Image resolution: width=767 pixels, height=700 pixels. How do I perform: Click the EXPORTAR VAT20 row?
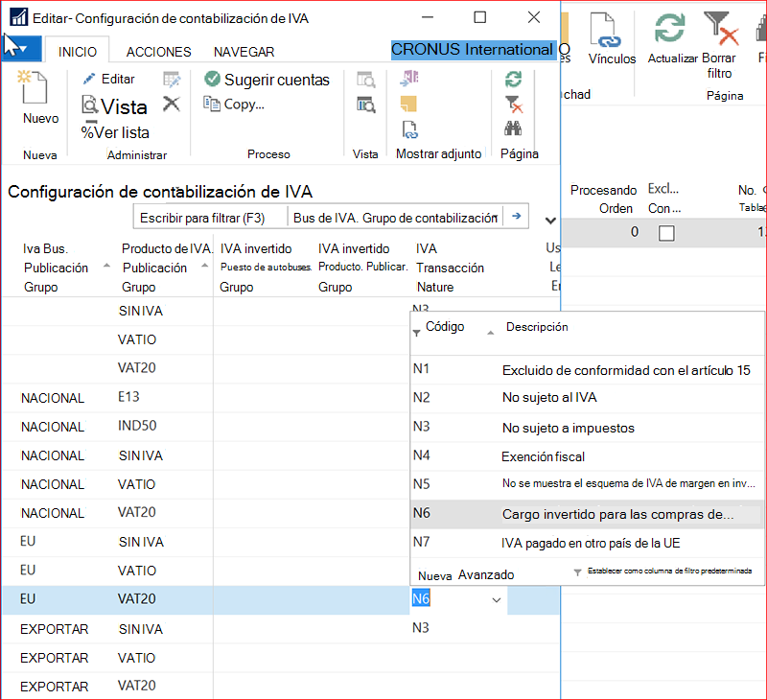coord(281,686)
